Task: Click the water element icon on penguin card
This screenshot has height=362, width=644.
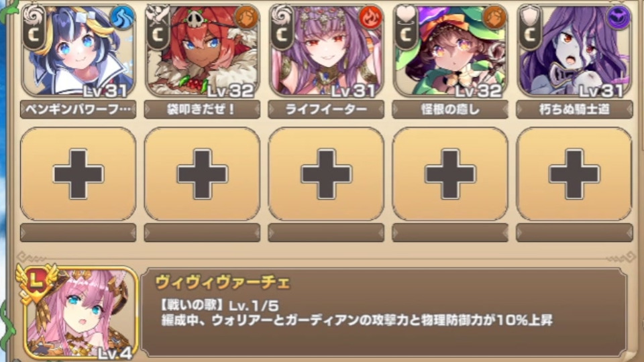Action: (122, 17)
